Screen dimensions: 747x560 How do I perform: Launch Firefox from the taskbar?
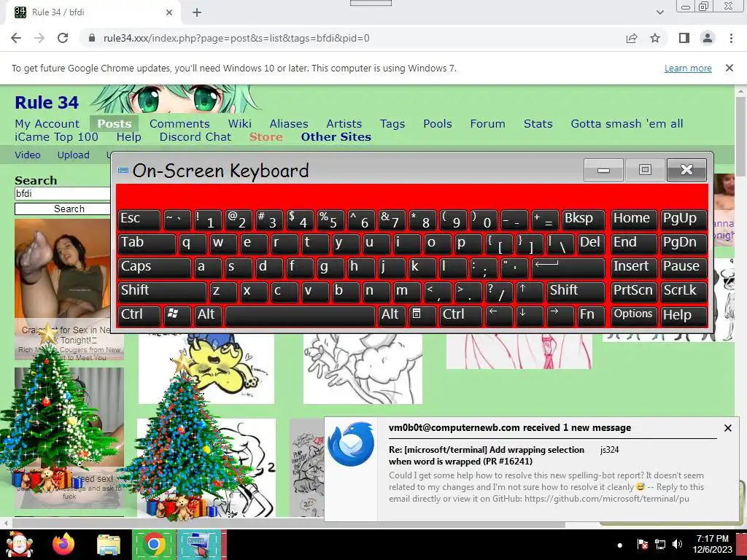tap(64, 545)
